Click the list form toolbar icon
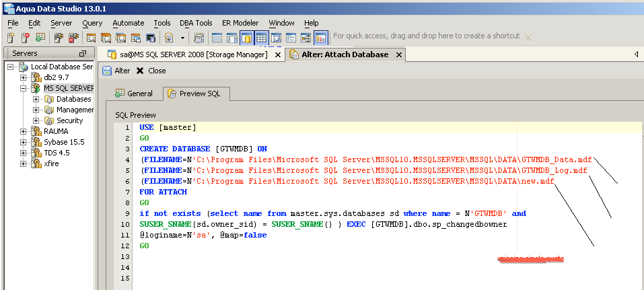The height and width of the screenshot is (290, 644). (291, 38)
